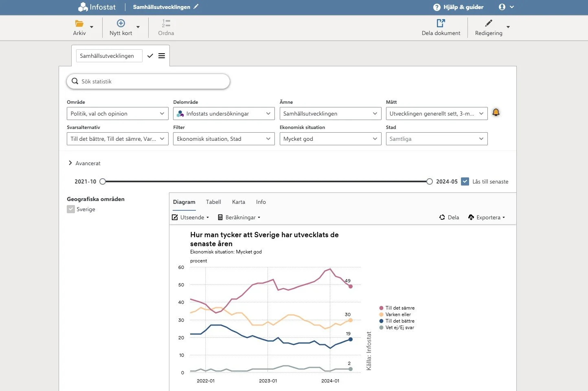This screenshot has width=588, height=391.
Task: Edit document title with pencil icon
Action: coord(196,7)
